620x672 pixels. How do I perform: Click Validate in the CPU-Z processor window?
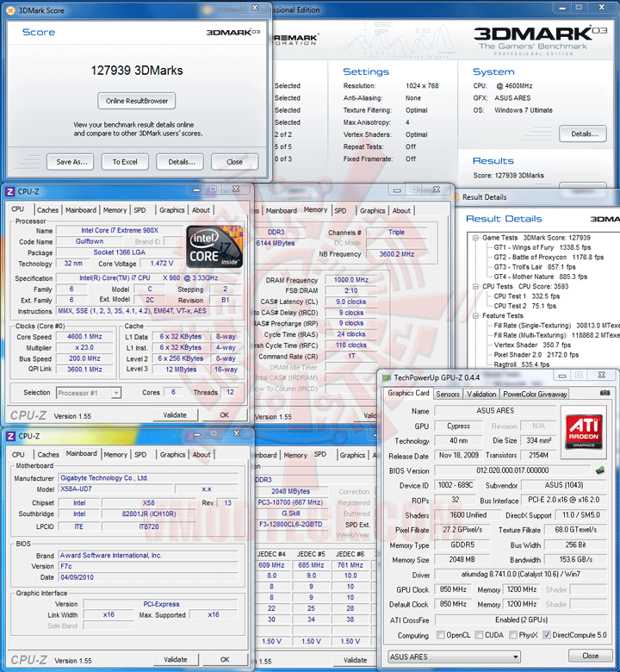[175, 415]
